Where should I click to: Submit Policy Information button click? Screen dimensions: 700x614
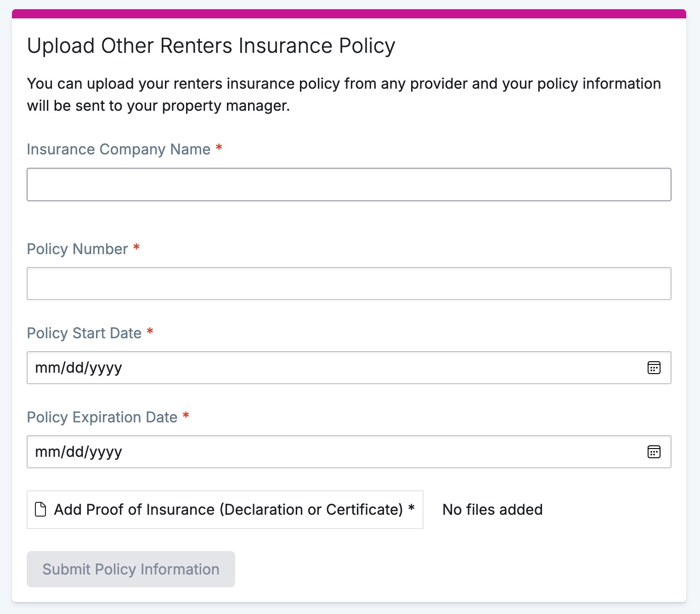[x=131, y=569]
